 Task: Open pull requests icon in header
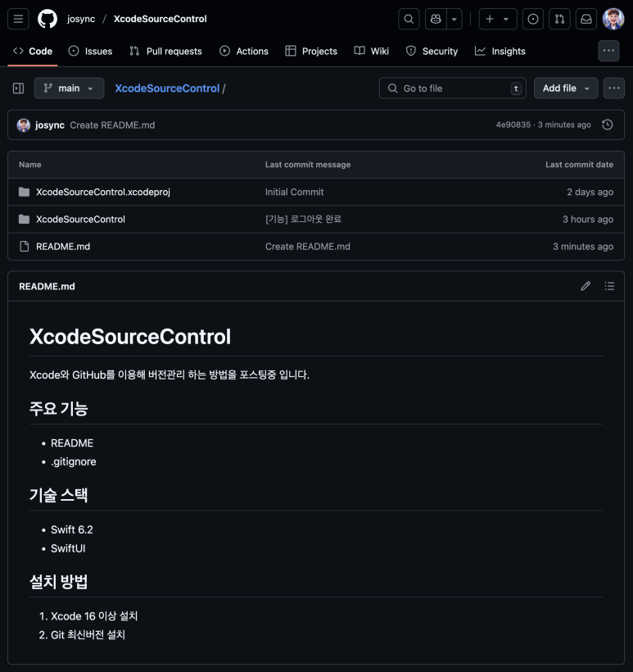559,19
